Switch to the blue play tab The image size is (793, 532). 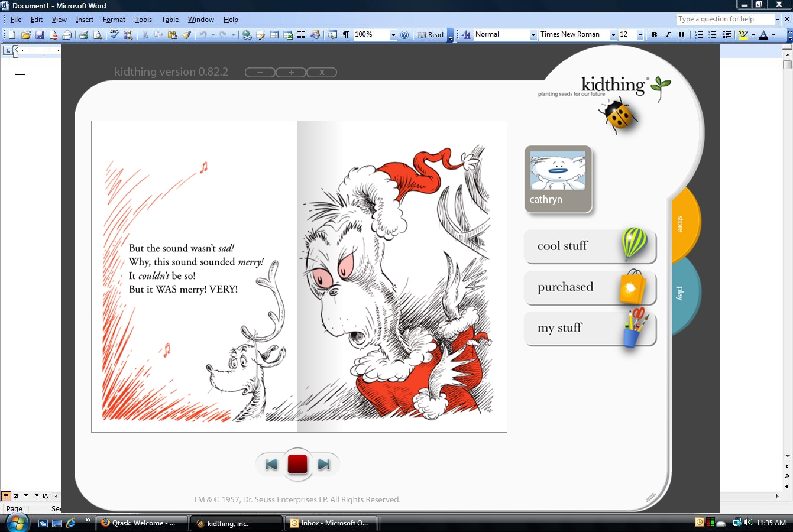click(x=686, y=293)
